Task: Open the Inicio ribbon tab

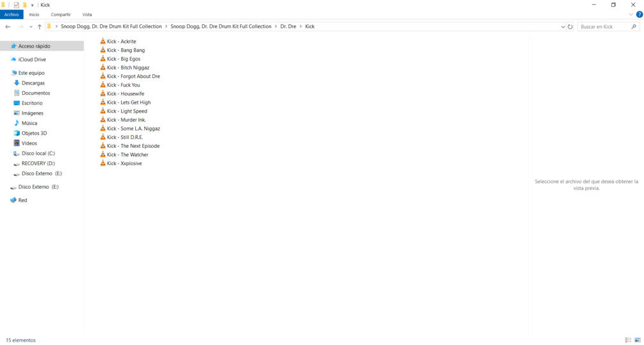Action: [x=34, y=14]
